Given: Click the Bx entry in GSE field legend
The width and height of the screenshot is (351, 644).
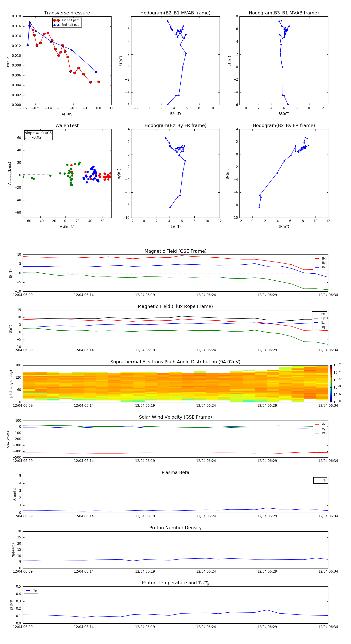Looking at the screenshot, I should click(320, 259).
